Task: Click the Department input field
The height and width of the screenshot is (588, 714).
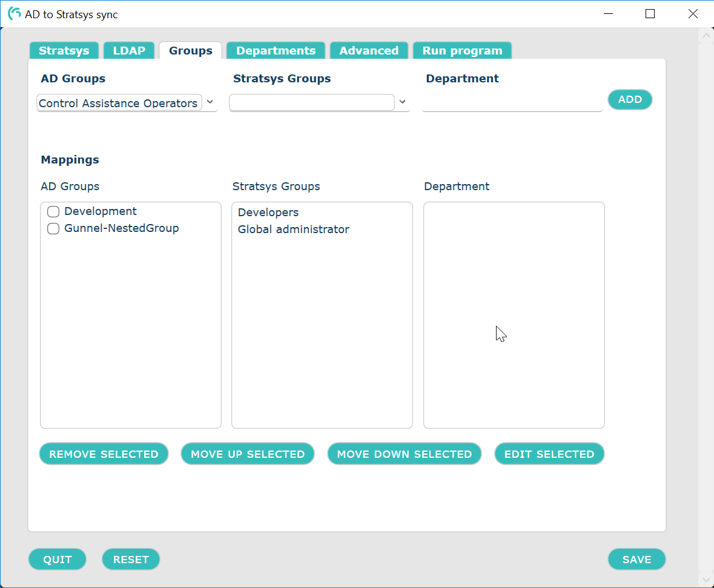Action: pyautogui.click(x=512, y=102)
